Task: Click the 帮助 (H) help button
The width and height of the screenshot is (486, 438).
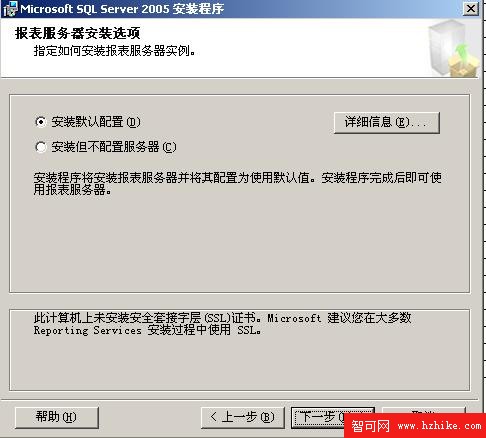Action: pyautogui.click(x=57, y=417)
